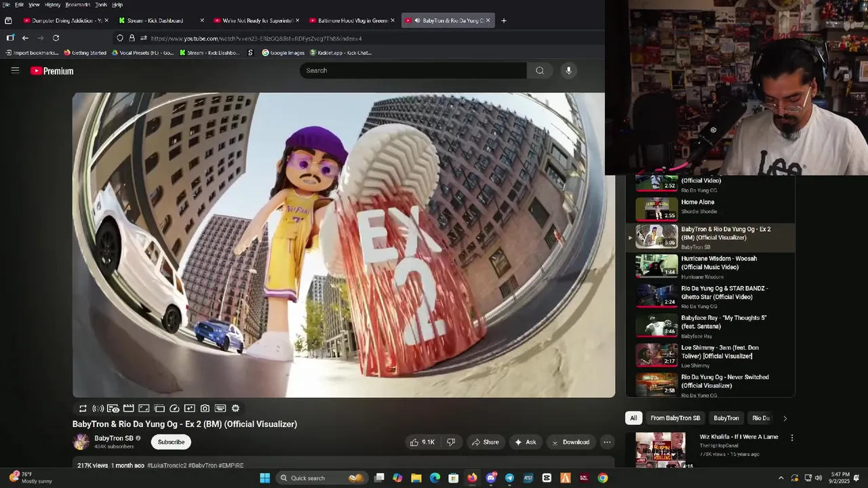Play Home Alone from the playlist
868x488 pixels.
point(710,208)
